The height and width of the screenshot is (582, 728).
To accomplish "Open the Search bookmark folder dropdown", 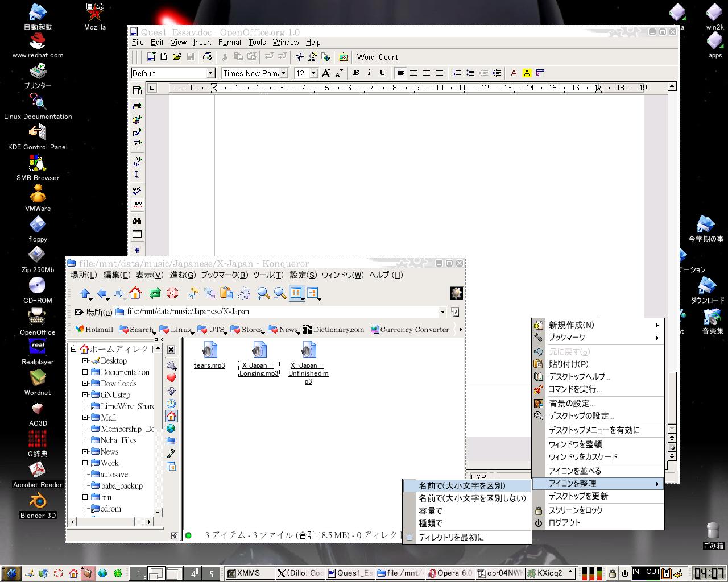I will pyautogui.click(x=137, y=330).
